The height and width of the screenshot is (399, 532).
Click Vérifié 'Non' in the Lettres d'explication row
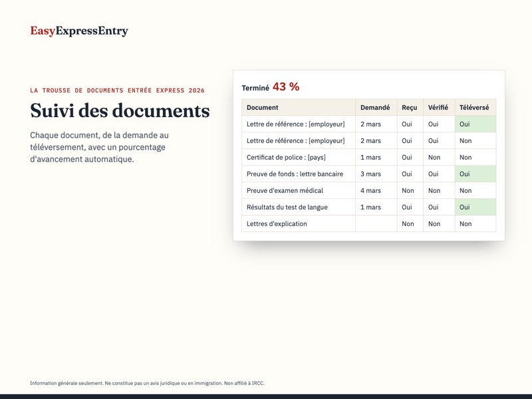pos(439,223)
